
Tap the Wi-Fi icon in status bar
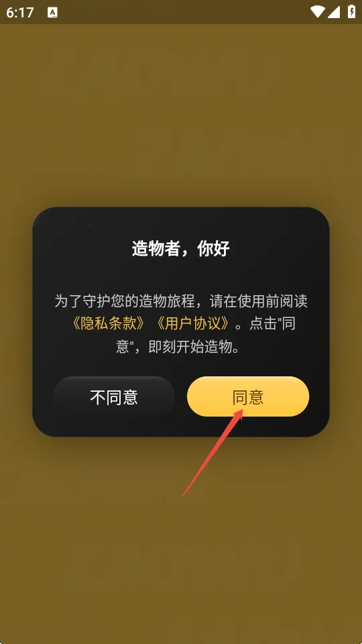point(317,12)
